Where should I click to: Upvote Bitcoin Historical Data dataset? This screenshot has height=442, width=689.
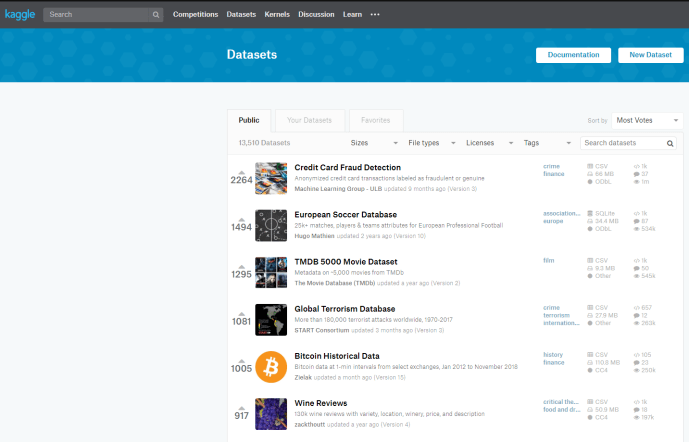tap(241, 361)
